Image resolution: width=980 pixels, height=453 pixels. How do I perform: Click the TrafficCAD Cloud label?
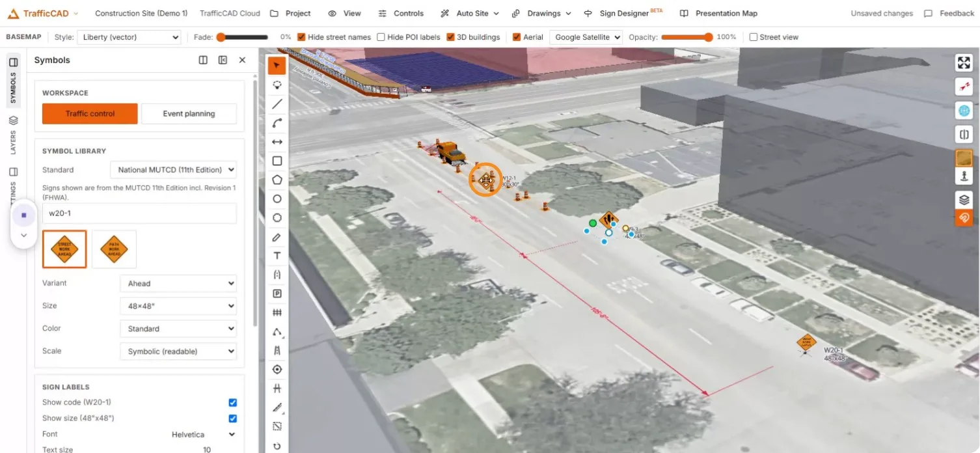230,13
